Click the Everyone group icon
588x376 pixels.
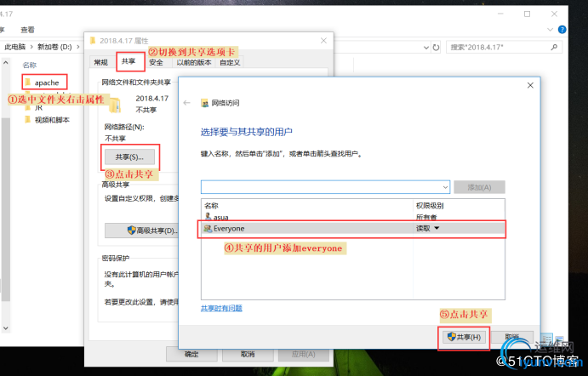pos(208,228)
